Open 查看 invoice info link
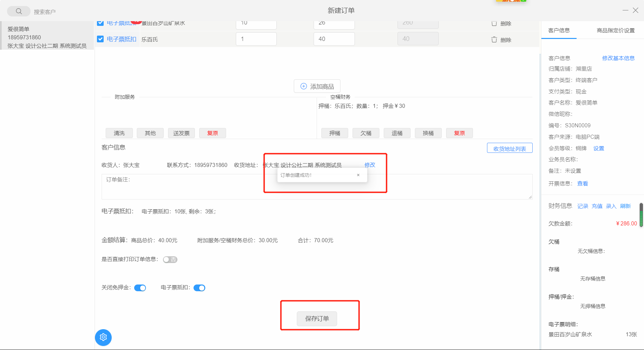644x350 pixels. (582, 183)
